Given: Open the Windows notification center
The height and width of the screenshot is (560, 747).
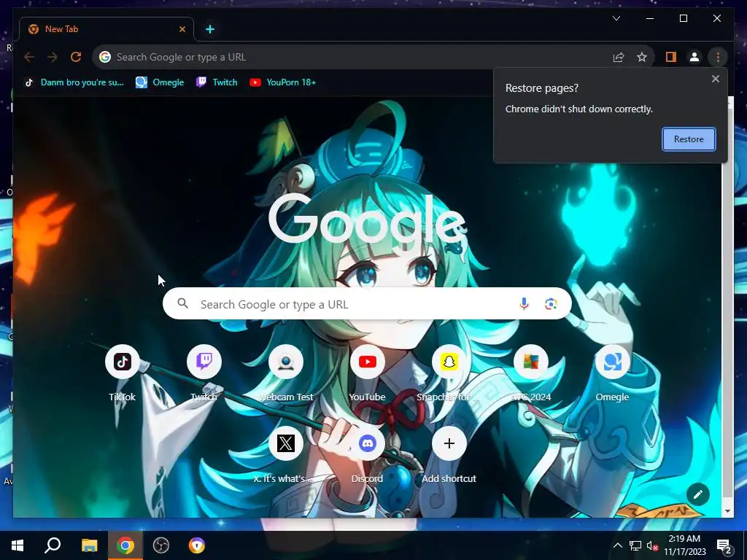Looking at the screenshot, I should pos(724,546).
